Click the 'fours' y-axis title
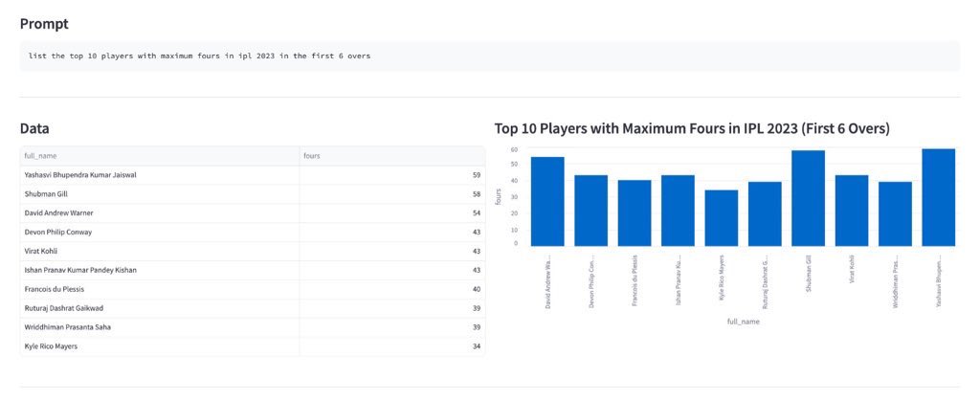The width and height of the screenshot is (980, 401). pos(498,197)
